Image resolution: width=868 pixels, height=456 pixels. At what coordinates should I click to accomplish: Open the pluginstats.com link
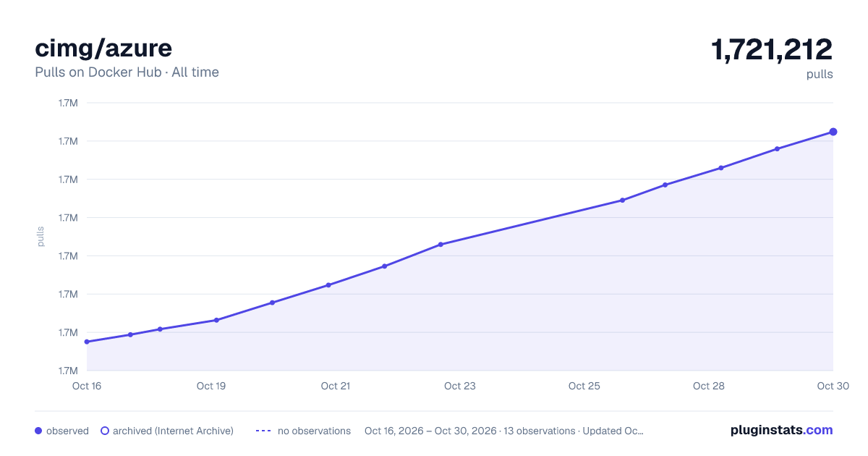[781, 430]
